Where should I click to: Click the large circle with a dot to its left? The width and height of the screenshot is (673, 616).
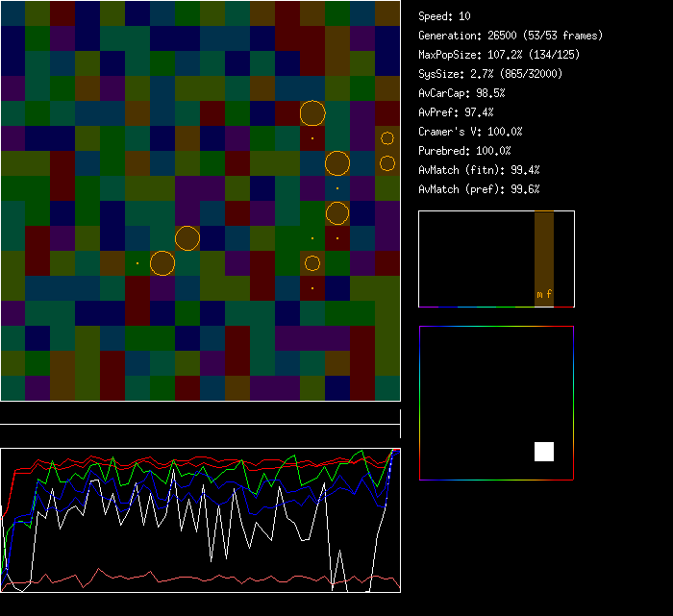pyautogui.click(x=162, y=263)
